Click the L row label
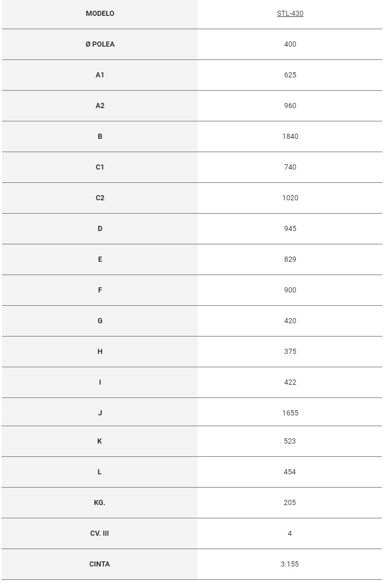 [x=99, y=472]
